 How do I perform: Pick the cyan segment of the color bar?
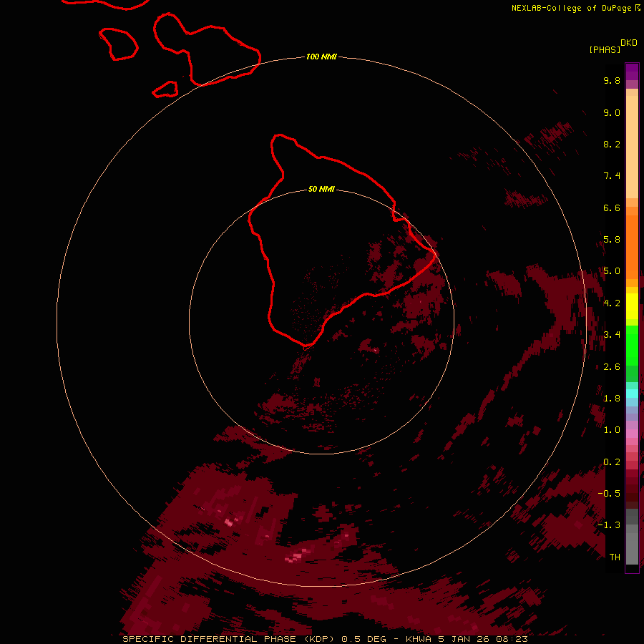pyautogui.click(x=632, y=394)
